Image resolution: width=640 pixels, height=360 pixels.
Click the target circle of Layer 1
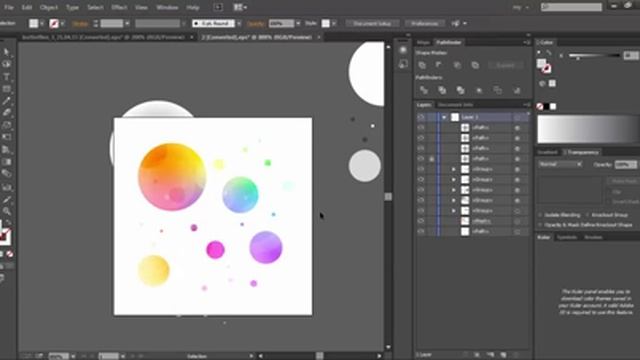(x=517, y=118)
